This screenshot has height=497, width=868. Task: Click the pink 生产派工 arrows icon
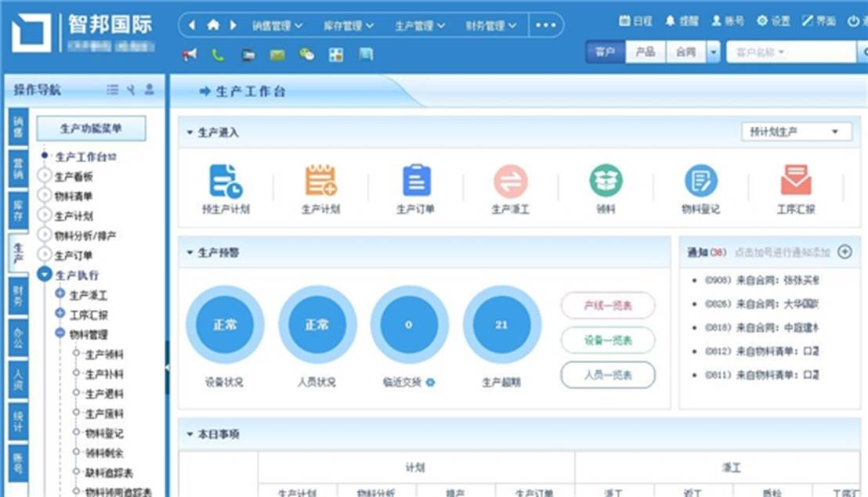pos(511,182)
